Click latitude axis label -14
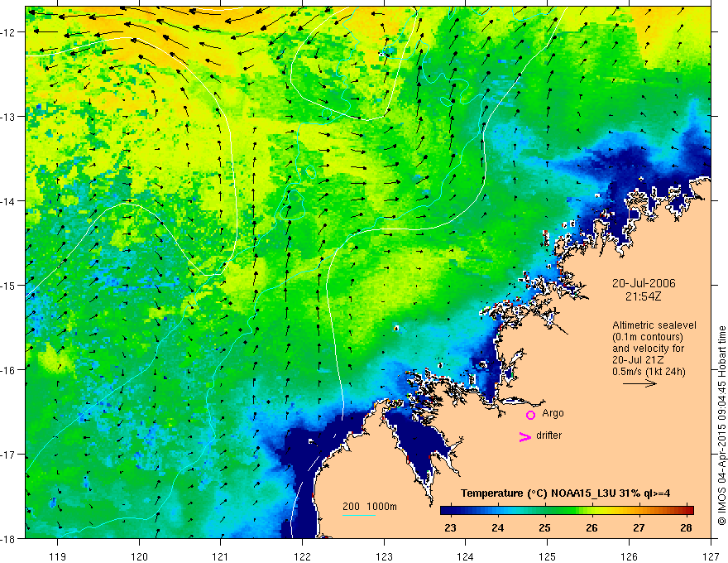Screen dimensions: 728x563 8,201
